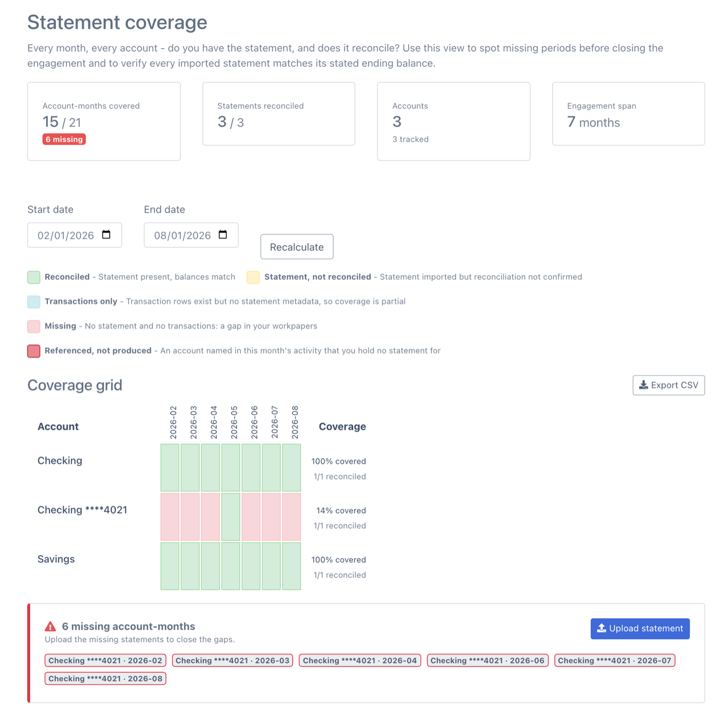Select the Savings 2026-04 grid cell
Screen dimensions: 728x706
pos(211,566)
